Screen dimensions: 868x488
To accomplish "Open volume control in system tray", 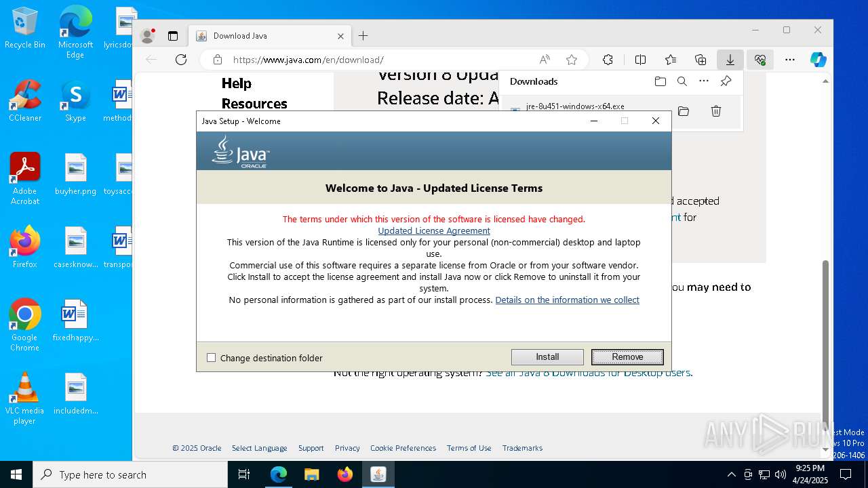I will point(781,474).
